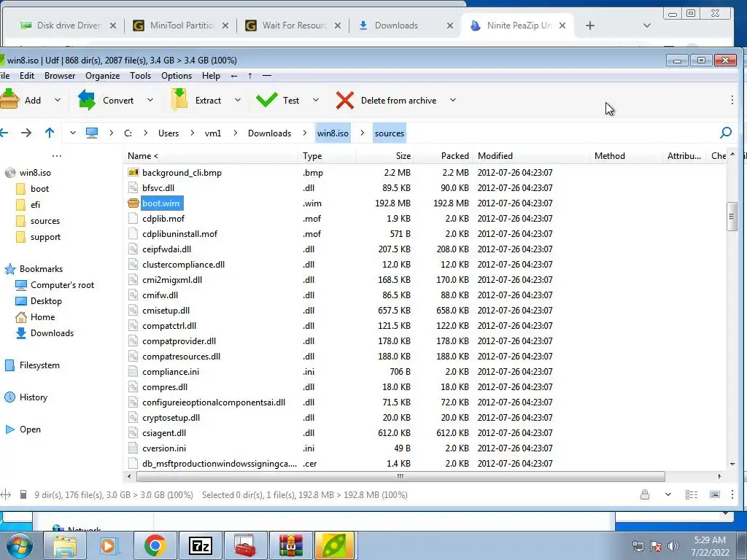Open the toolbar three-dot overflow menu
The width and height of the screenshot is (747, 560).
click(732, 100)
